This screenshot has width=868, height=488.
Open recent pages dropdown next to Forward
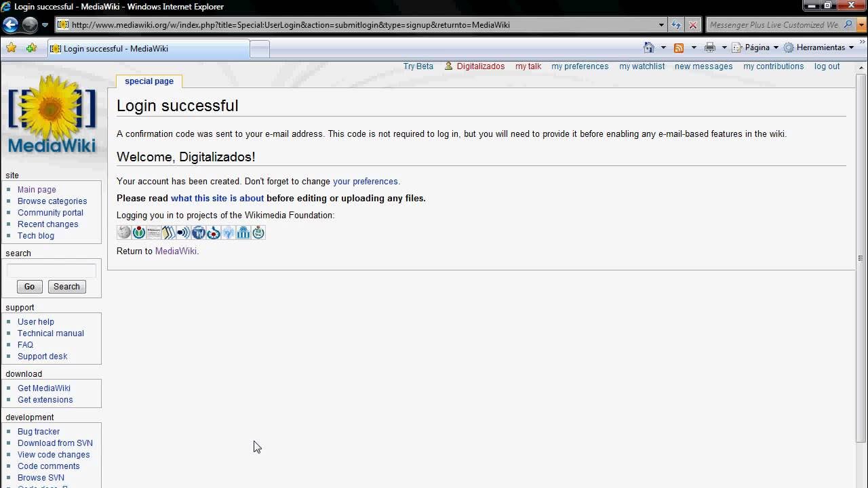point(45,25)
